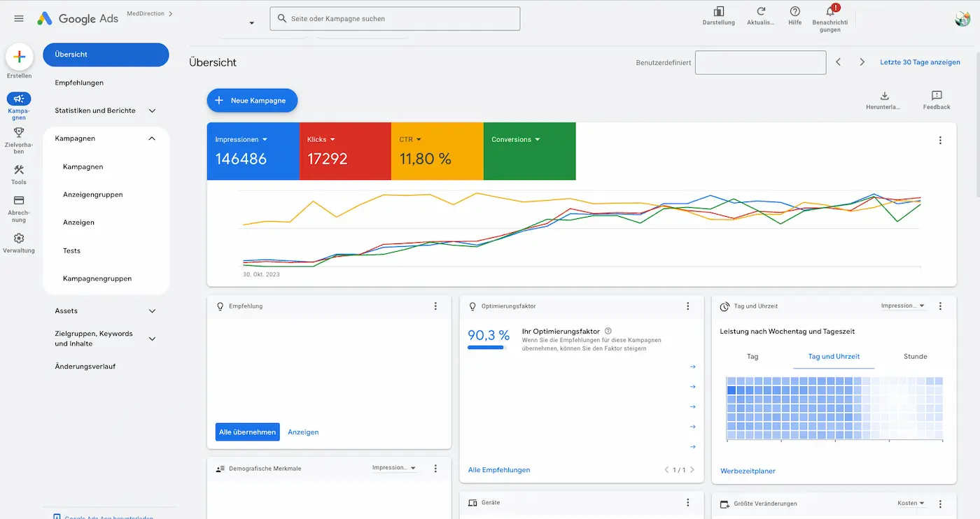Open the Feedback icon
Image resolution: width=980 pixels, height=519 pixels.
pyautogui.click(x=937, y=96)
